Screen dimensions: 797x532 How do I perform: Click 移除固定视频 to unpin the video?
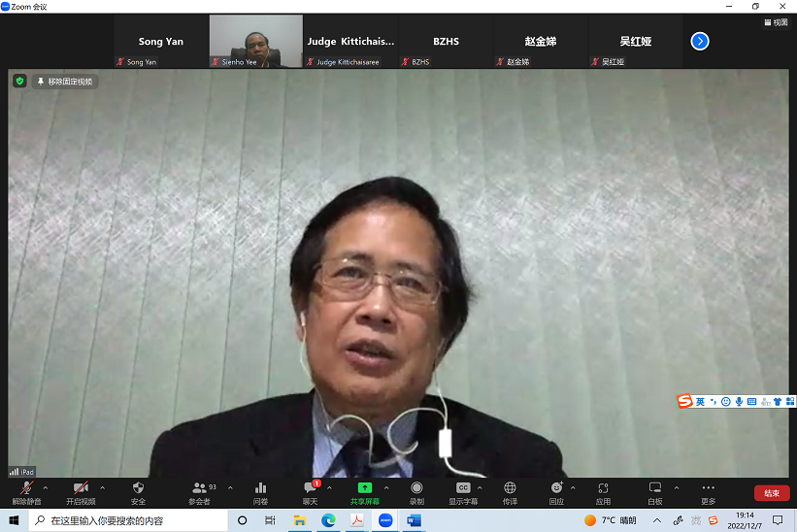(65, 82)
